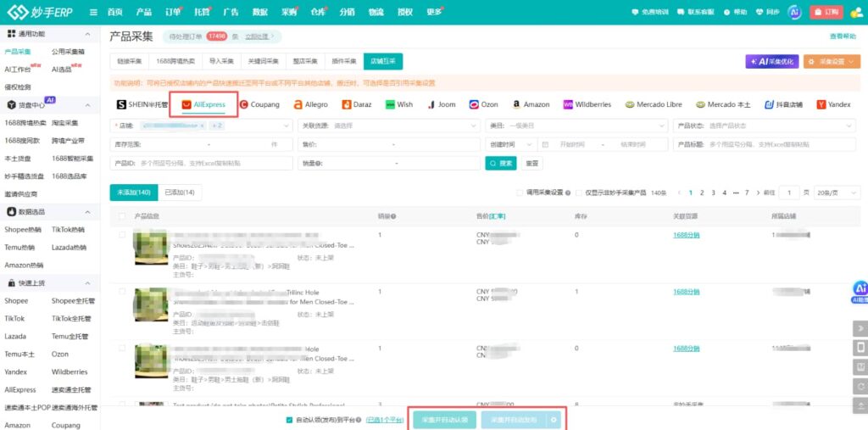Select the 抖音店铺 platform
Viewport: 868px width, 430px height.
(x=783, y=104)
